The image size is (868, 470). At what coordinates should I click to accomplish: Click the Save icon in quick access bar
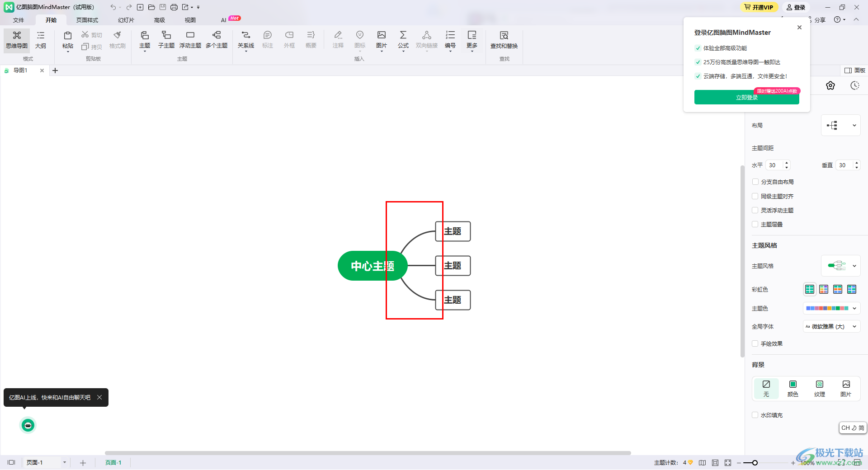click(x=163, y=7)
